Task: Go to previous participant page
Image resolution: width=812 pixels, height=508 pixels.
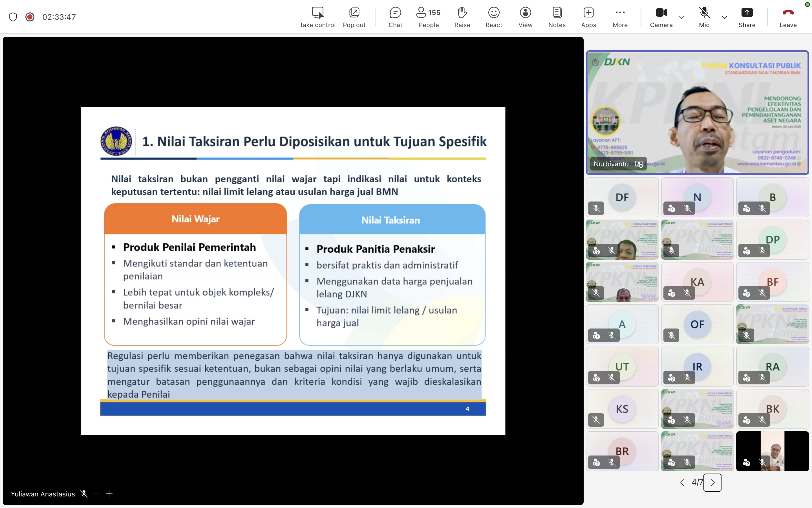Action: (682, 483)
